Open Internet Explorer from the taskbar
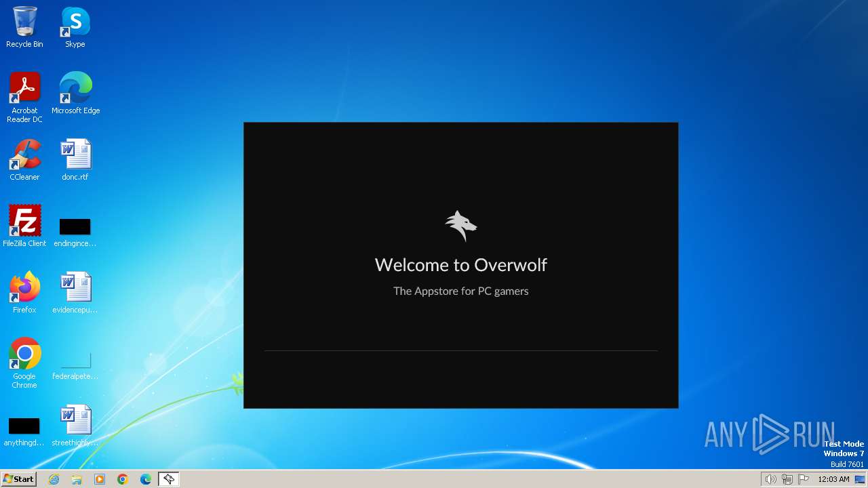 click(x=54, y=479)
